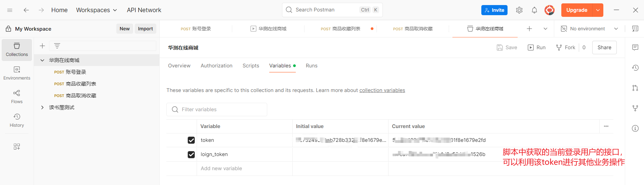Open the notifications bell
The image size is (644, 185).
(x=534, y=10)
